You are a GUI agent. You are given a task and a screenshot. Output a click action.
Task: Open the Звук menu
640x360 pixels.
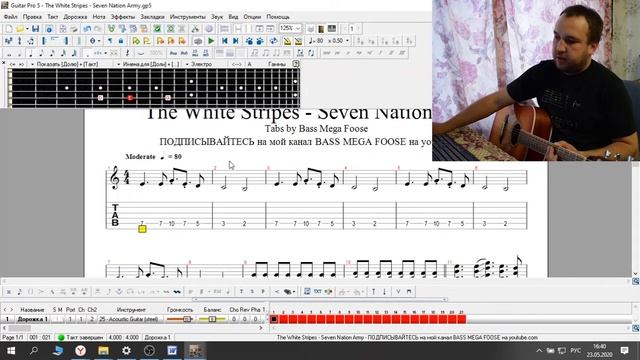[217, 17]
